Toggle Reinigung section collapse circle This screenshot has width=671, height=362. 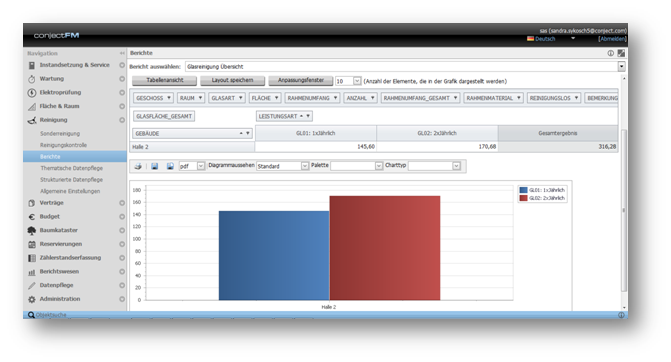(x=122, y=120)
